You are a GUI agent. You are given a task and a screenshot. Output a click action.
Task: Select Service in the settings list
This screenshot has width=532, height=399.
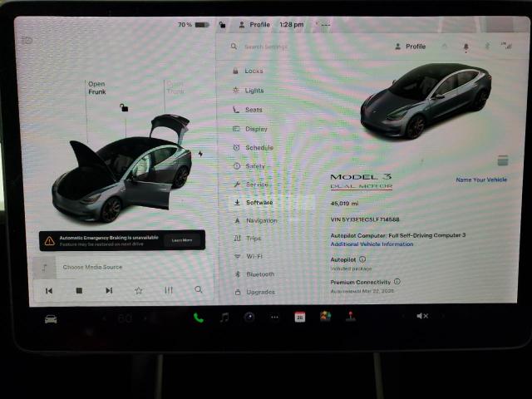coord(251,185)
